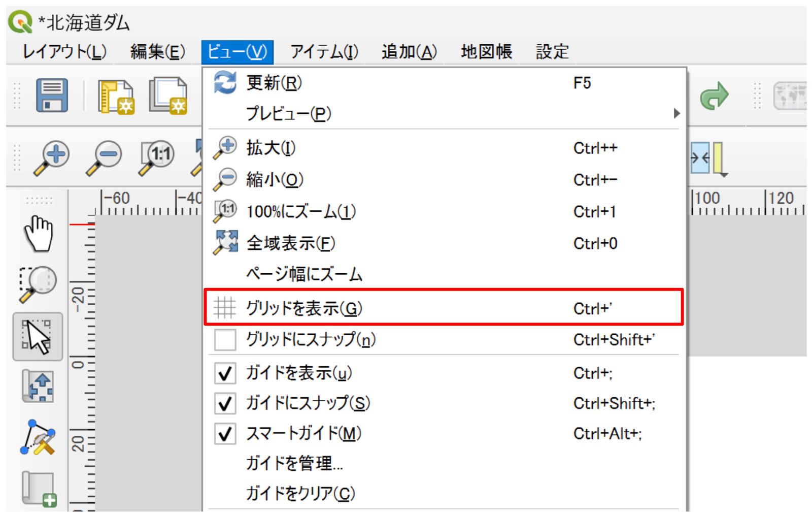This screenshot has width=812, height=513.
Task: Enable グリッドを表示 menu option
Action: tap(444, 307)
